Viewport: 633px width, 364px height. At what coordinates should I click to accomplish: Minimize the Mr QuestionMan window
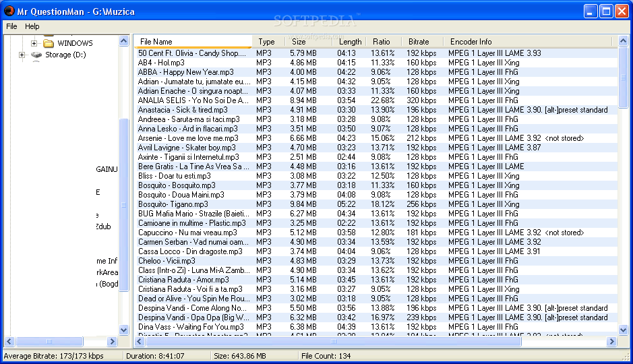tap(591, 11)
